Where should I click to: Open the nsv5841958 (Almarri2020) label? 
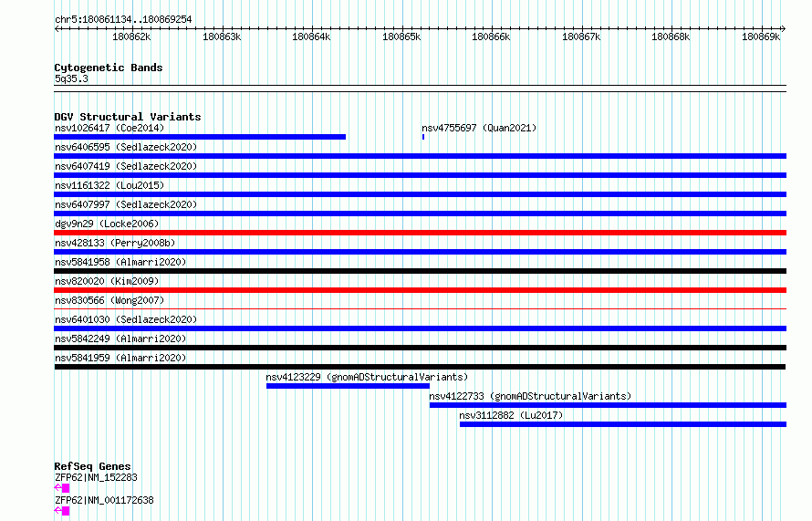(x=120, y=262)
